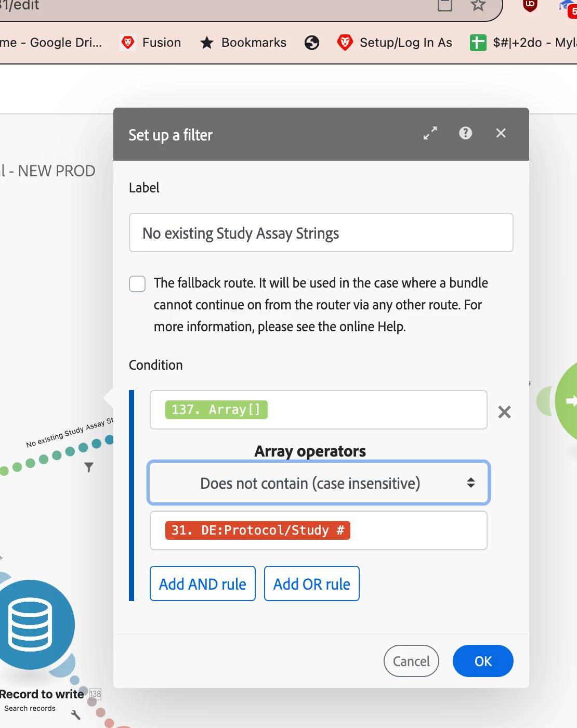This screenshot has width=577, height=728.
Task: Open the Fusion bookmark
Action: point(151,43)
